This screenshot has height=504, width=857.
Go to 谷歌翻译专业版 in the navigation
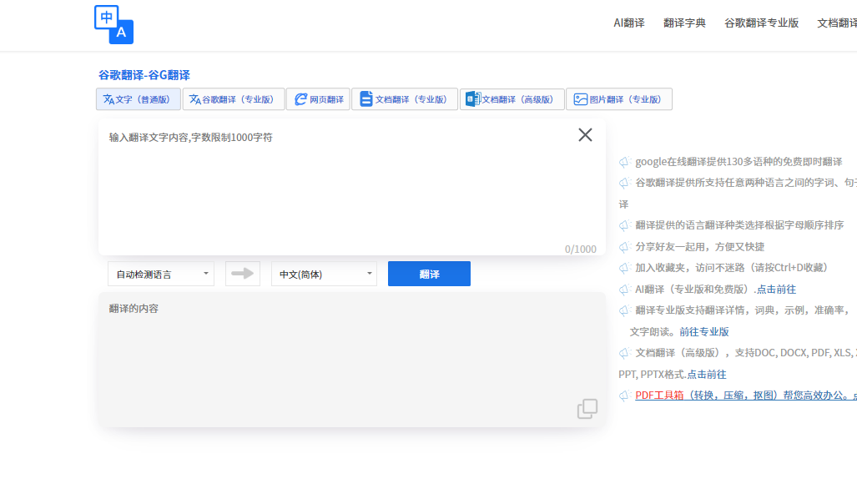coord(761,23)
